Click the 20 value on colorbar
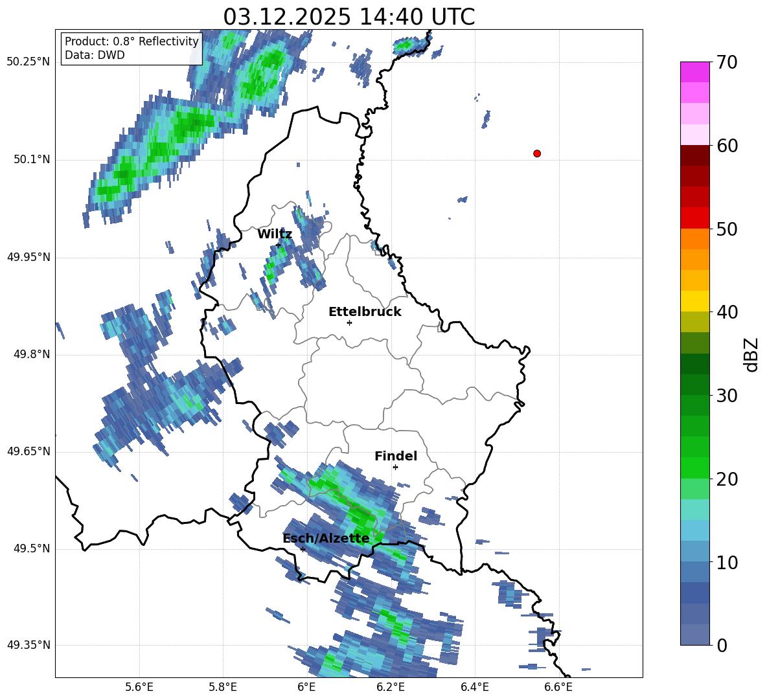 pyautogui.click(x=727, y=479)
